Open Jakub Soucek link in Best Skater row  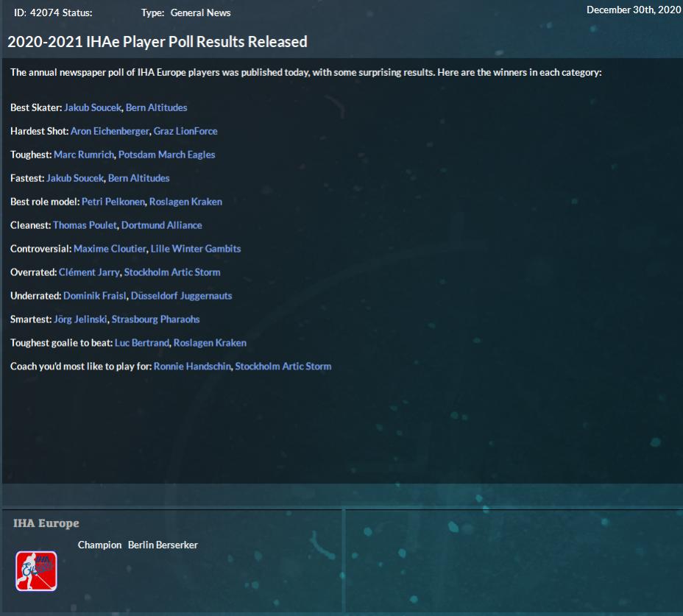point(93,107)
